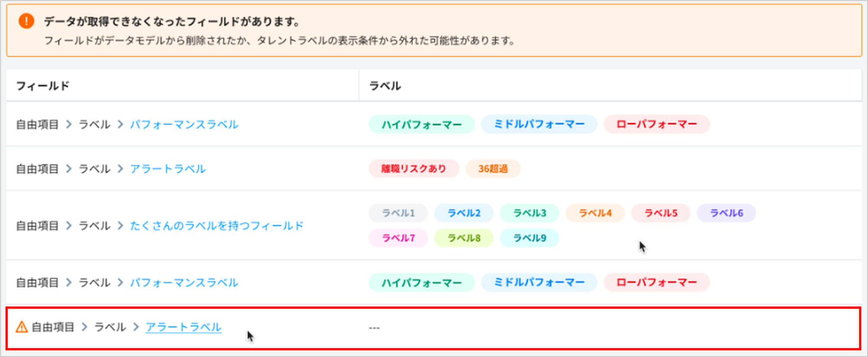Click the orange exclamation alert icon in banner
868x357 pixels.
[x=26, y=21]
